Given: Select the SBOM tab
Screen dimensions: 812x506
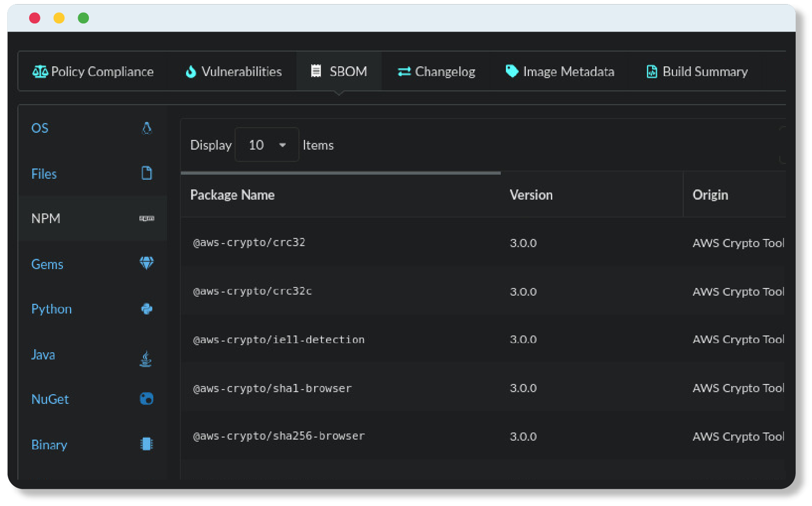Looking at the screenshot, I should (339, 71).
